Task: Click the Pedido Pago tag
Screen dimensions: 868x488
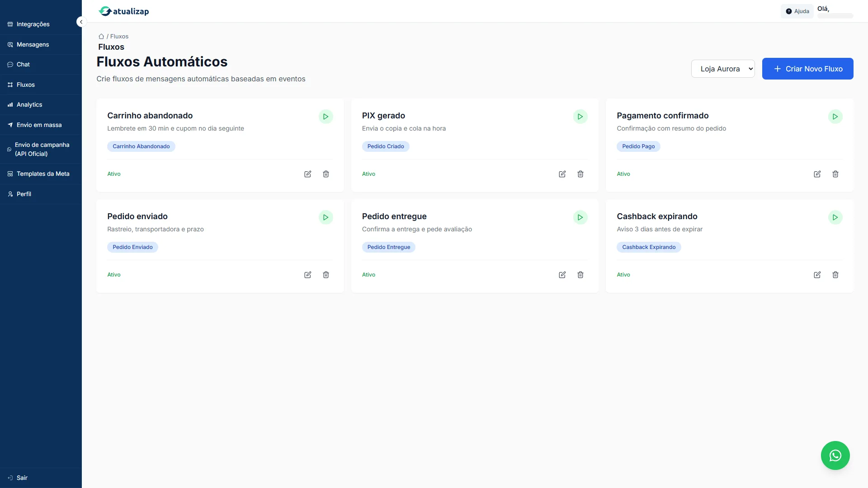Action: click(638, 146)
